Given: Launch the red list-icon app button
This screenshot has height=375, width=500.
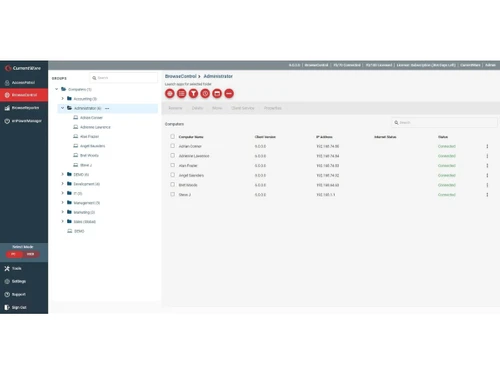Looking at the screenshot, I should tap(182, 94).
